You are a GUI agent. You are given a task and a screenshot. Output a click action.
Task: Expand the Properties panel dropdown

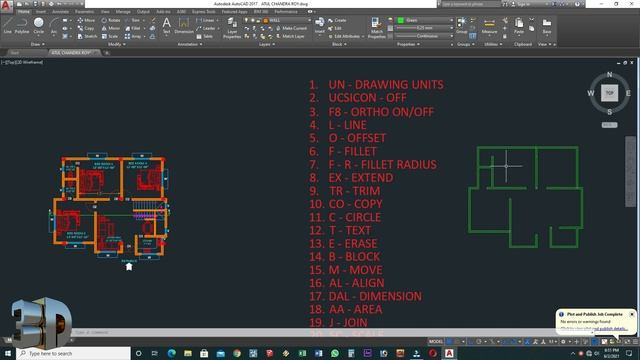click(408, 44)
